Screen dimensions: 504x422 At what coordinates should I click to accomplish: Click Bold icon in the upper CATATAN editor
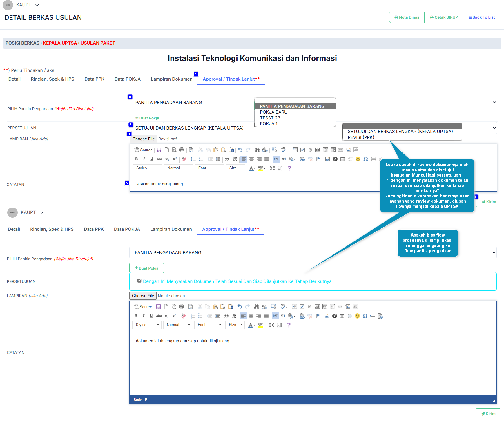136,159
